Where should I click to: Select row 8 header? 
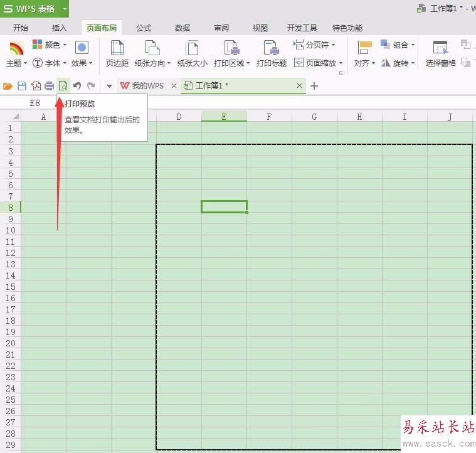pos(10,208)
